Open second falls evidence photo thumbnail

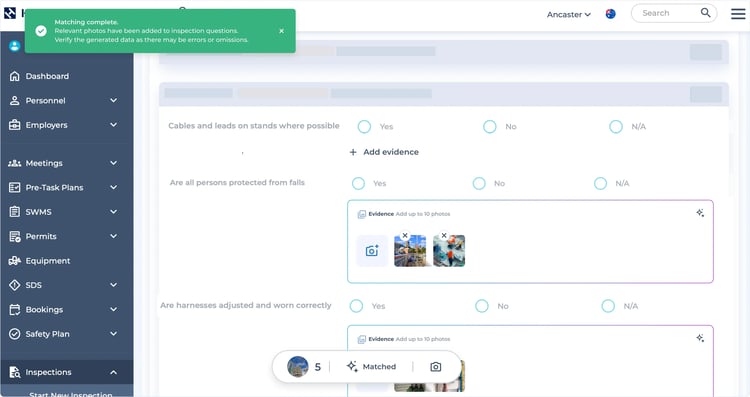click(449, 252)
